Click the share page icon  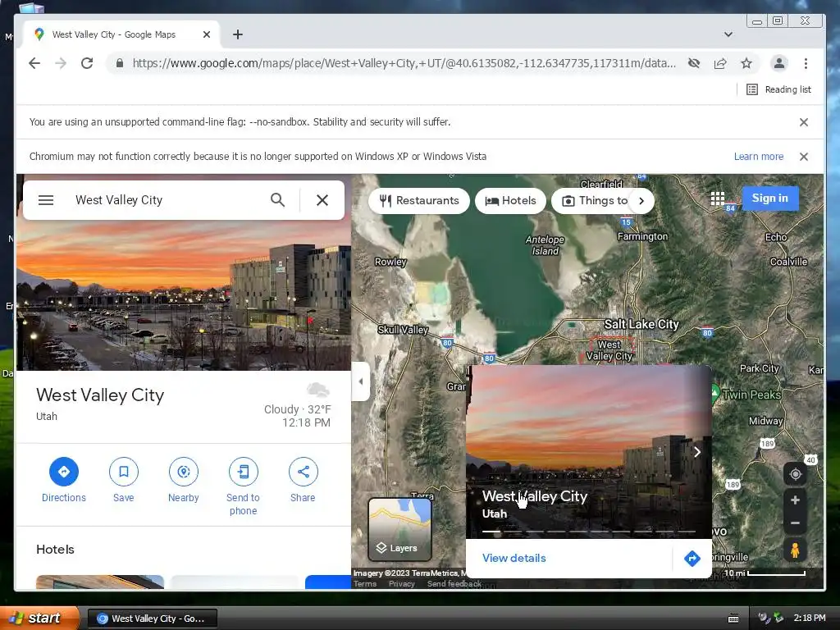pos(720,63)
